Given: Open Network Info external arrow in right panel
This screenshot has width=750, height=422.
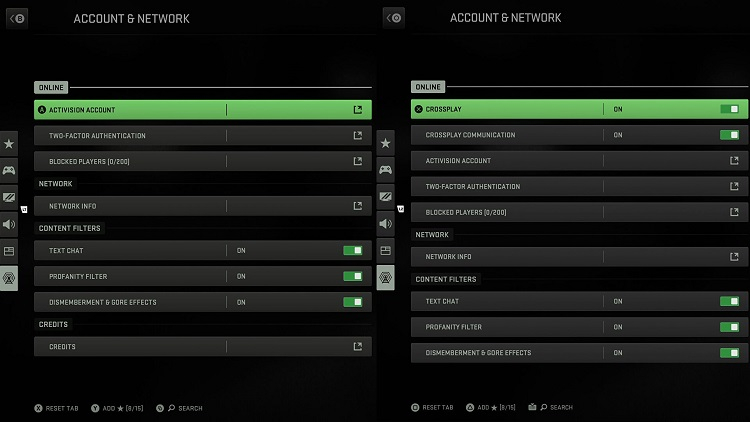Looking at the screenshot, I should pos(734,257).
